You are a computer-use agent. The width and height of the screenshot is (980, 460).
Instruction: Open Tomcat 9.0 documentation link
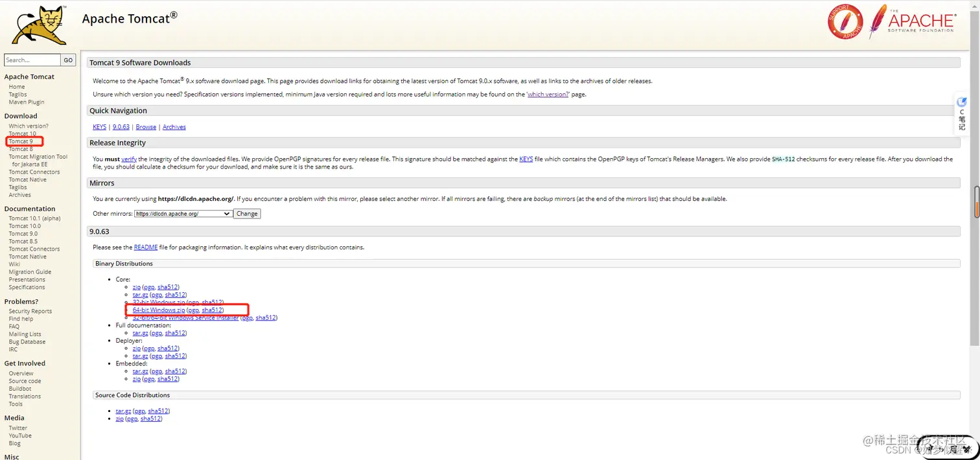23,234
